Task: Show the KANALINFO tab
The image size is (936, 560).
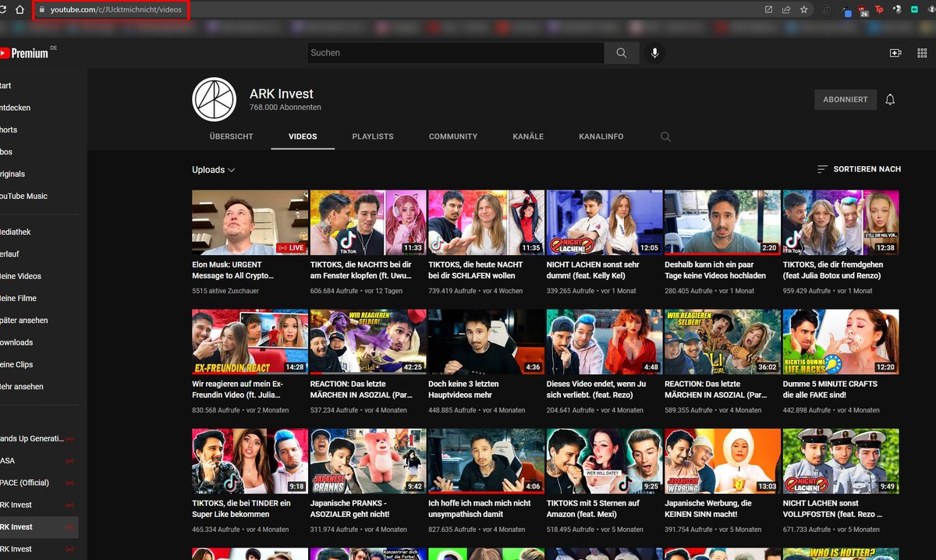Action: [601, 136]
